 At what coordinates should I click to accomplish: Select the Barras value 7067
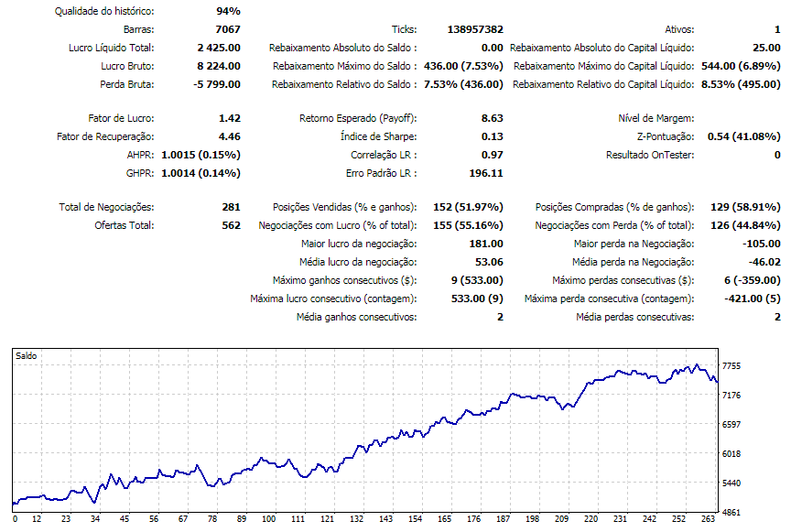click(x=226, y=29)
